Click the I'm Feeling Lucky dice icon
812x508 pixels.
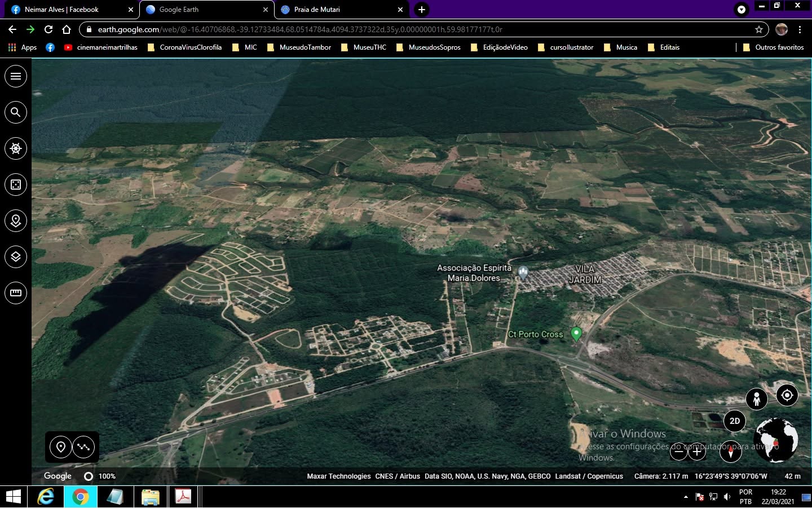(x=16, y=185)
